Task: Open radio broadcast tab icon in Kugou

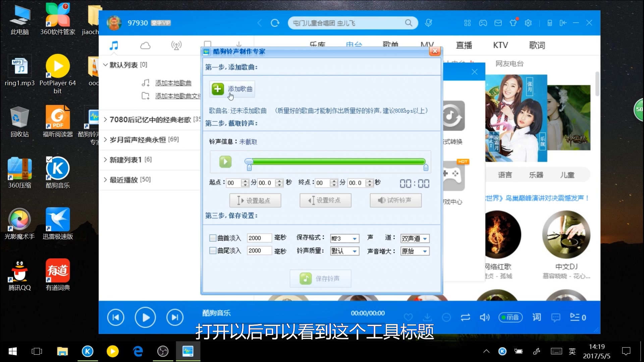Action: click(176, 46)
